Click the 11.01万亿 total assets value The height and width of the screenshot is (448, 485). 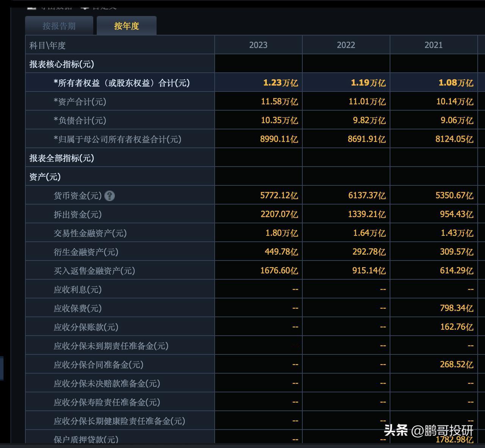pos(367,102)
